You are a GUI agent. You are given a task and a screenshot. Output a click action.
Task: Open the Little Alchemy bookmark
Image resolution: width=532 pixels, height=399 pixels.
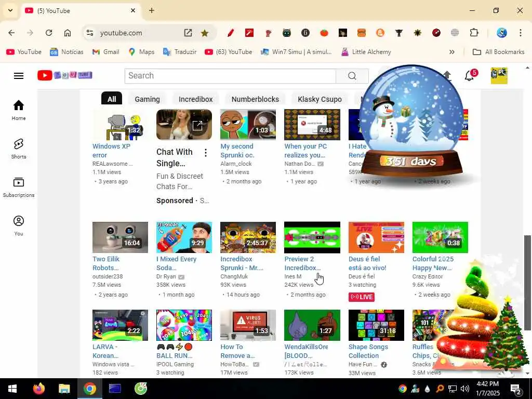pos(366,52)
